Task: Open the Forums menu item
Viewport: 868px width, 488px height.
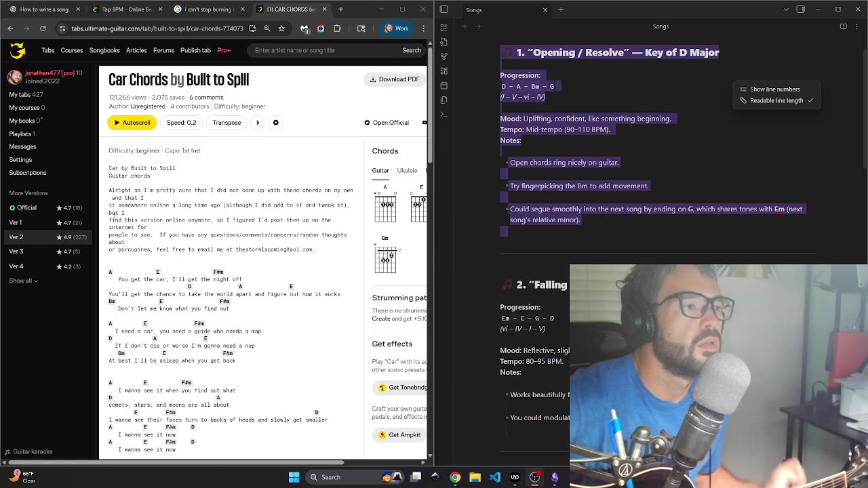Action: pos(163,50)
